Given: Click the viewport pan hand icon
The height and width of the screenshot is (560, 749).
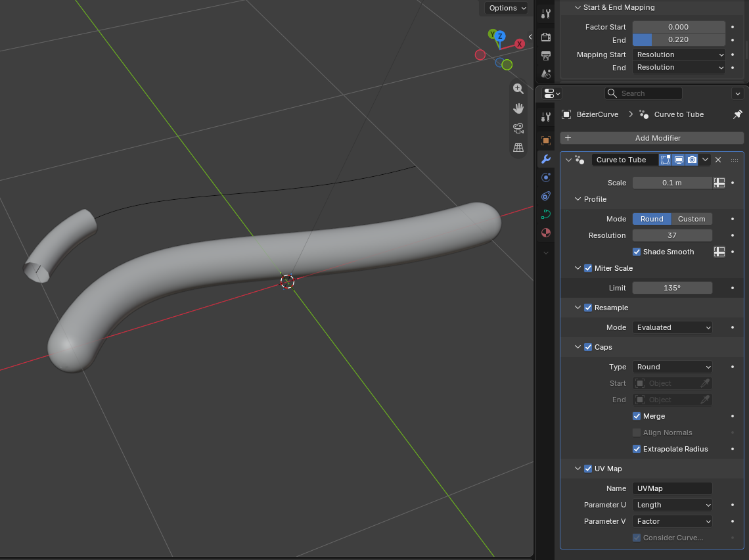Looking at the screenshot, I should click(x=518, y=108).
